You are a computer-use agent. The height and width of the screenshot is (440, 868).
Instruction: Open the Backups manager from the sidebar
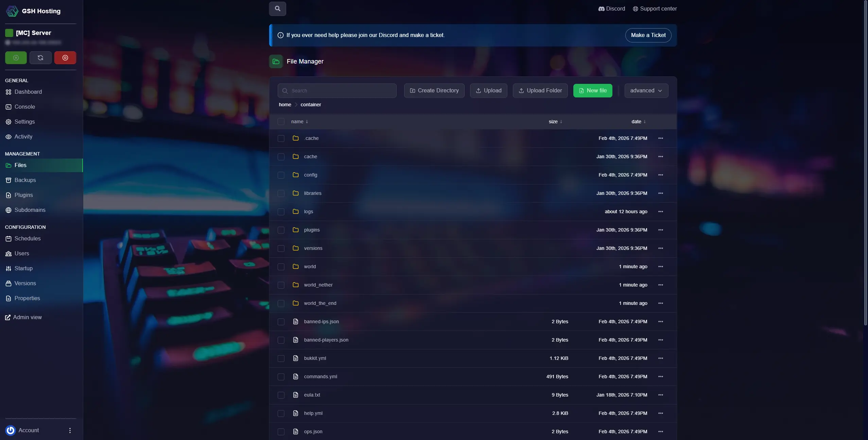(25, 180)
